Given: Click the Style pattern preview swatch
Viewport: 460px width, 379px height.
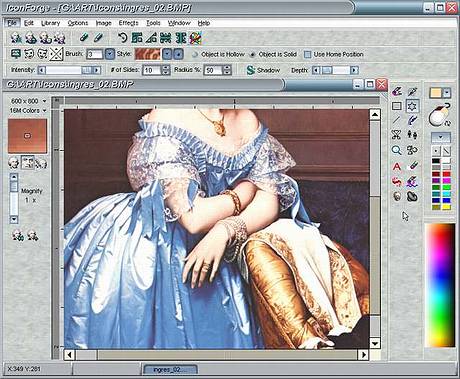Looking at the screenshot, I should pyautogui.click(x=147, y=54).
